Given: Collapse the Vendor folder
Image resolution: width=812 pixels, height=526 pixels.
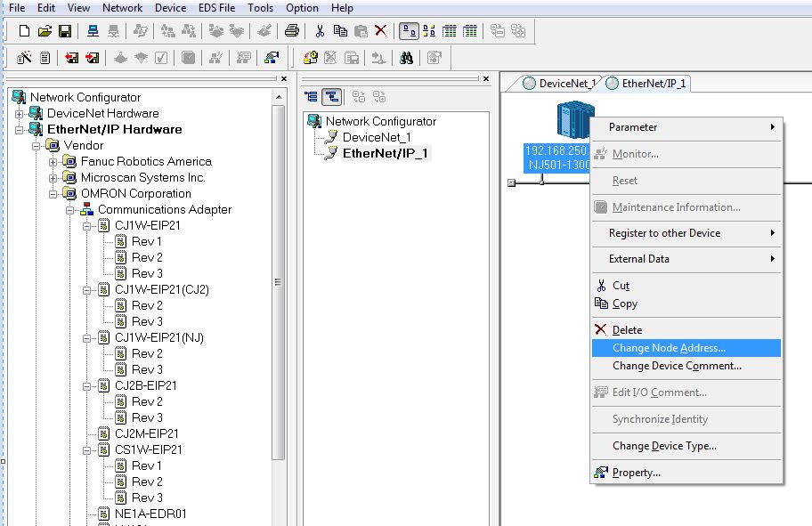Looking at the screenshot, I should coord(36,145).
